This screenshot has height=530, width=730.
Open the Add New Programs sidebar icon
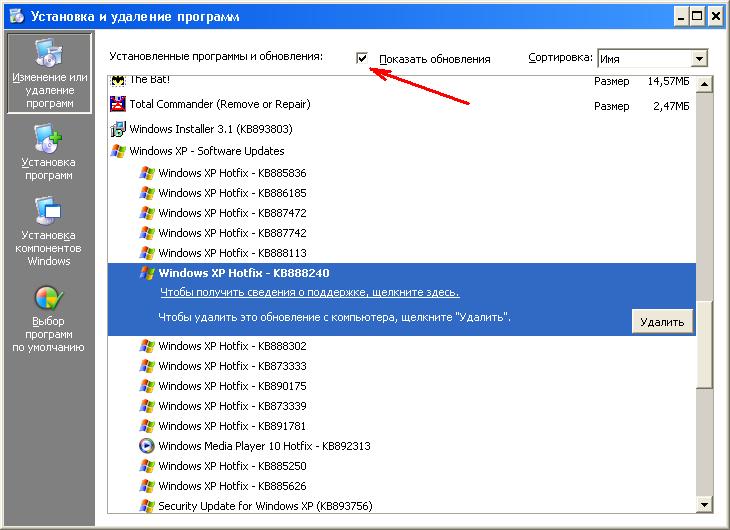point(47,138)
